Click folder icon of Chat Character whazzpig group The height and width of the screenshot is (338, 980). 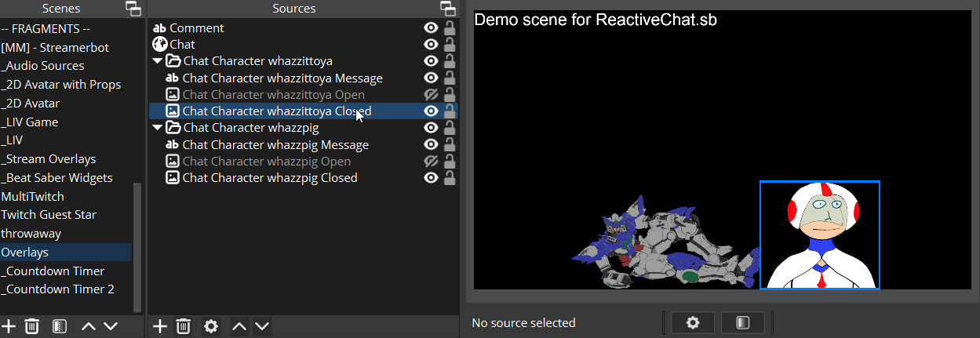(x=174, y=128)
